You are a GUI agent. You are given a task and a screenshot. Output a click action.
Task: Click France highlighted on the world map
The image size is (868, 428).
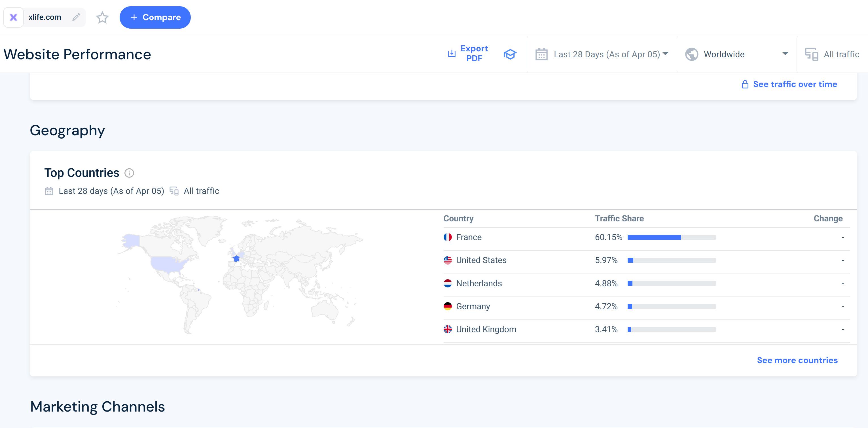point(236,259)
